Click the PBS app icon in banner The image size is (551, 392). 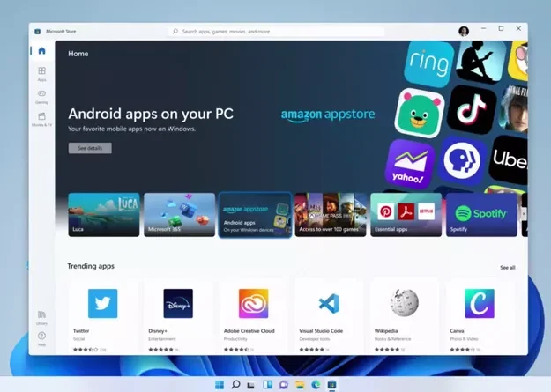point(462,160)
